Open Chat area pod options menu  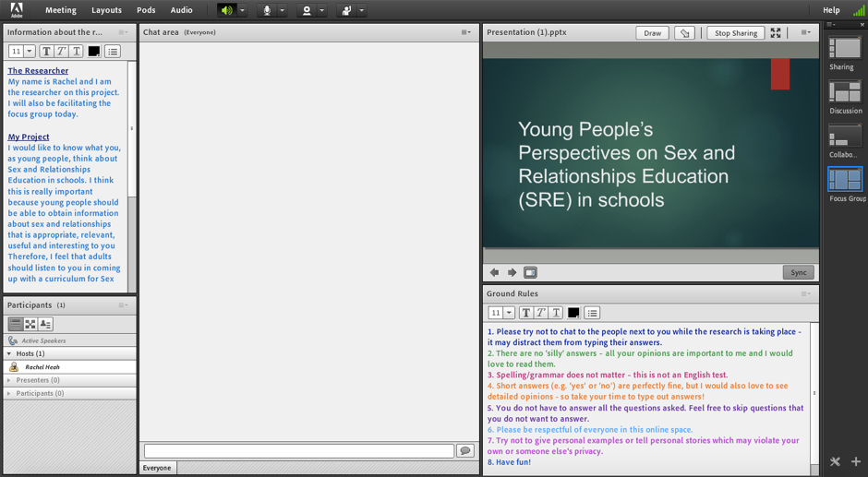click(466, 32)
